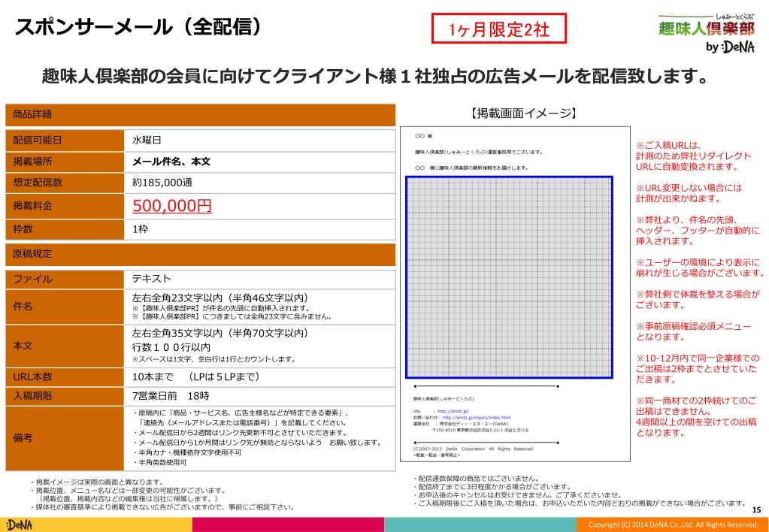Viewport: 769px width, 532px height.
Task: Click the 半角英数使用可 note
Action: click(x=160, y=462)
